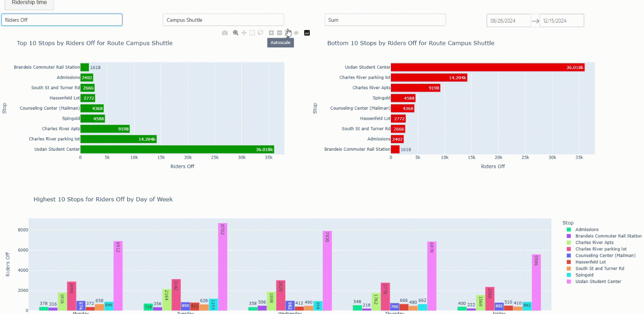Click the Zoom out minus icon

click(x=280, y=33)
